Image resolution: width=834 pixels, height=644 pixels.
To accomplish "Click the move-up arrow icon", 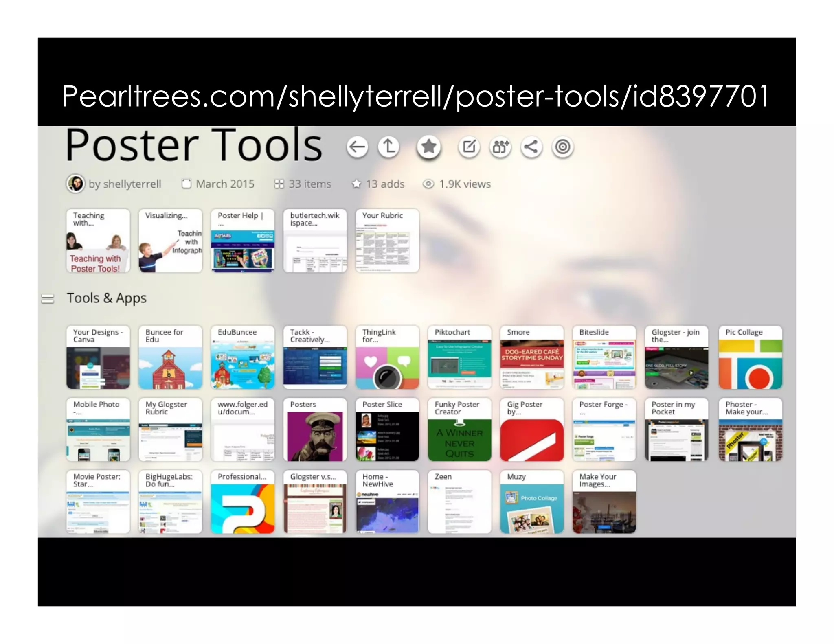I will (x=388, y=147).
